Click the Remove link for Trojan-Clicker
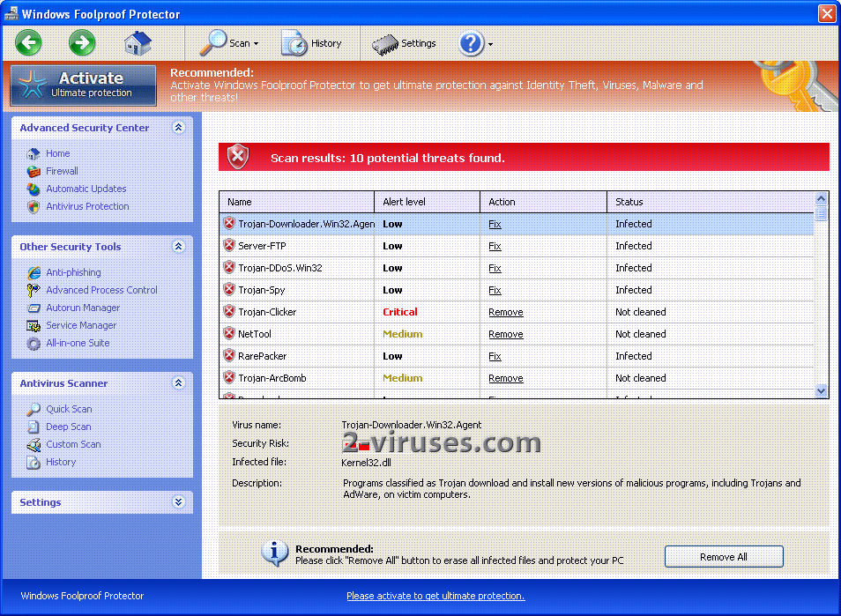 click(505, 312)
